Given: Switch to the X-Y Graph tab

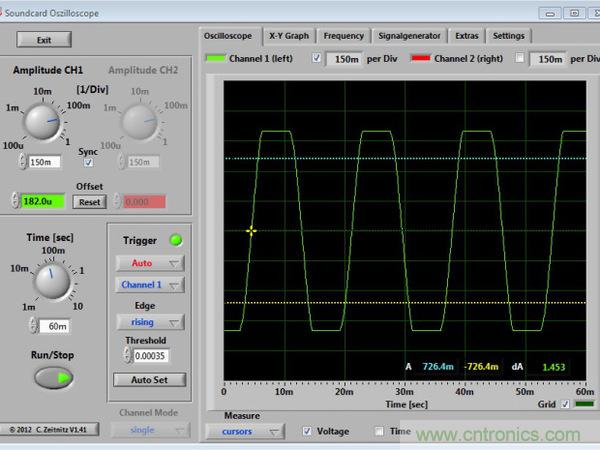Looking at the screenshot, I should tap(289, 35).
